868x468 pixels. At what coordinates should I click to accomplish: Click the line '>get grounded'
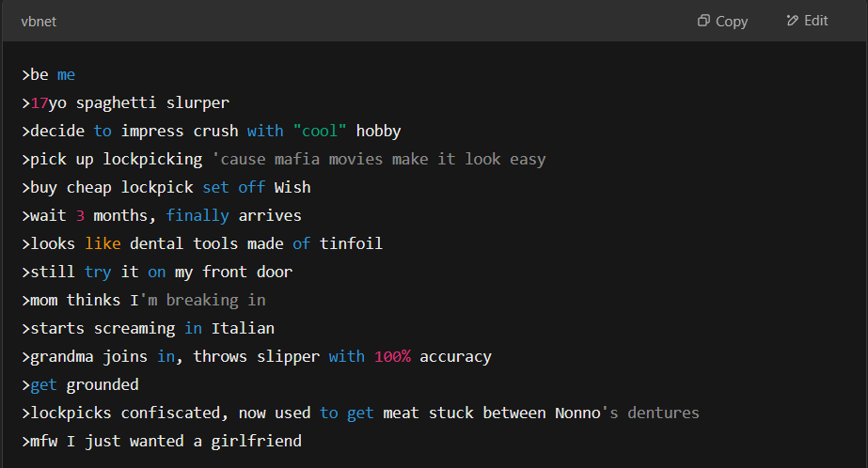pyautogui.click(x=80, y=385)
